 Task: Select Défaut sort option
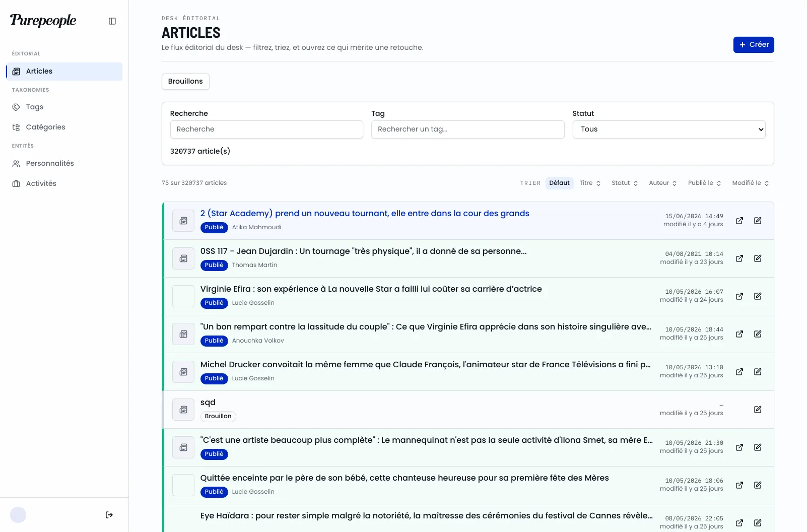(559, 183)
